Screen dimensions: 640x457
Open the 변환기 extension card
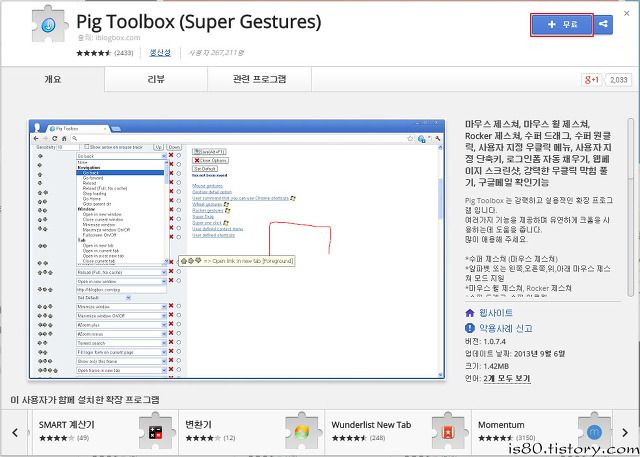251,432
